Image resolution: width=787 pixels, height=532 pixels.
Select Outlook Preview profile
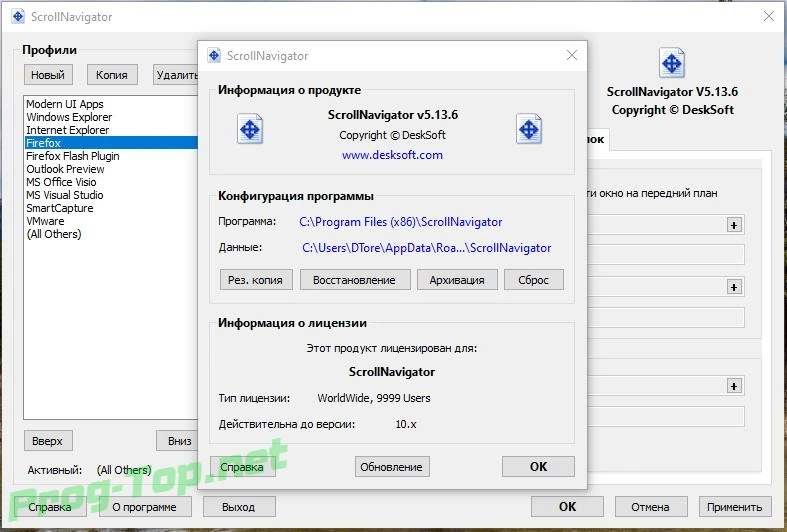click(111, 169)
